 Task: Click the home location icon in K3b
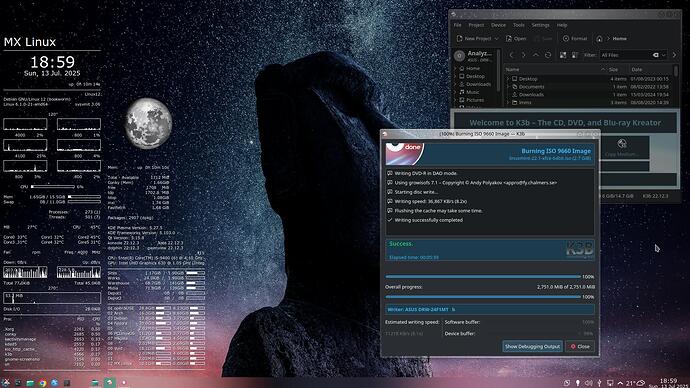click(x=599, y=39)
